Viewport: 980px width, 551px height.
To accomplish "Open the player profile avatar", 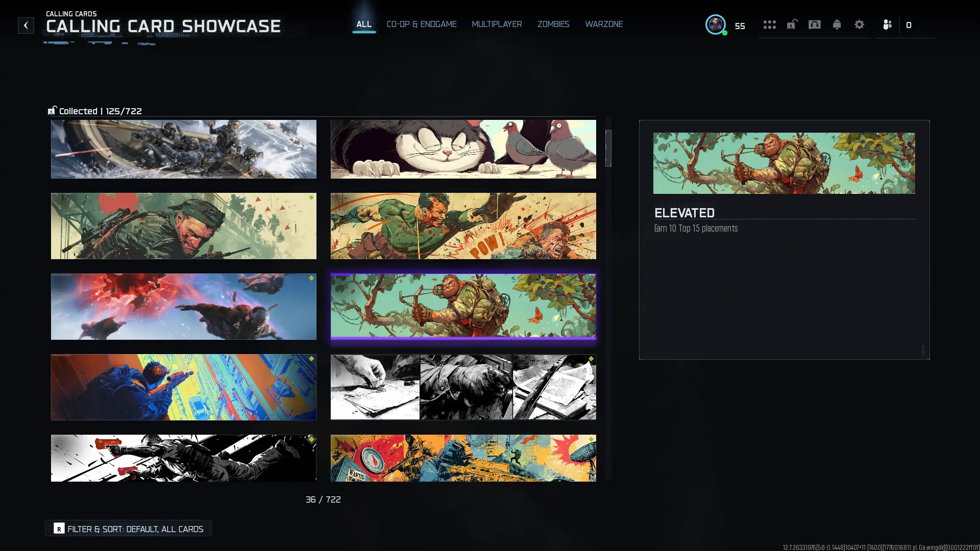I will [x=715, y=24].
